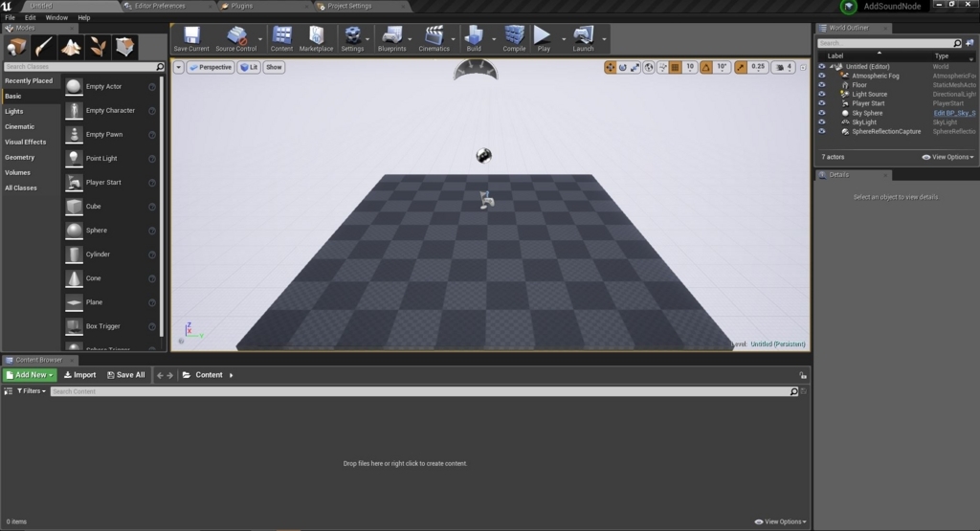980x531 pixels.
Task: Toggle grid snapping in viewport
Action: [x=676, y=67]
